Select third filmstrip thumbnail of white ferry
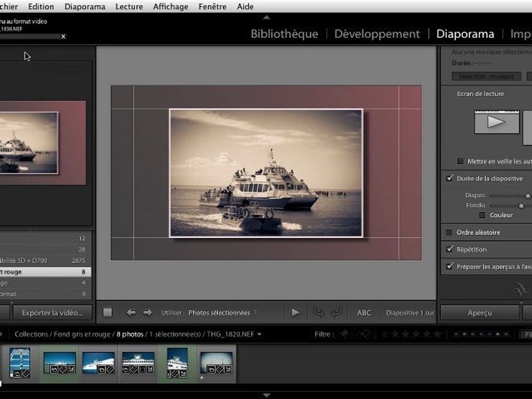 click(x=99, y=362)
